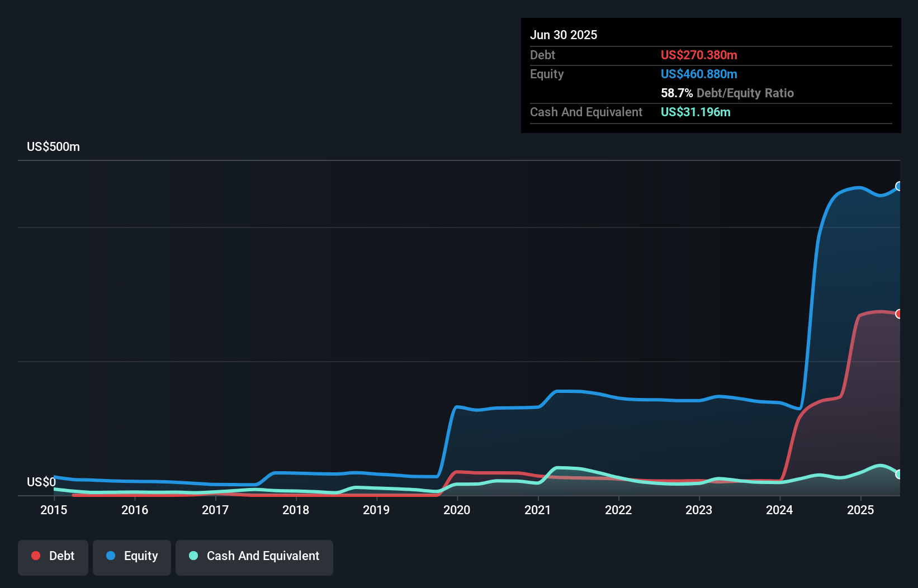Open the Jun 30 2025 tooltip header
Viewport: 918px width, 588px height.
[564, 35]
